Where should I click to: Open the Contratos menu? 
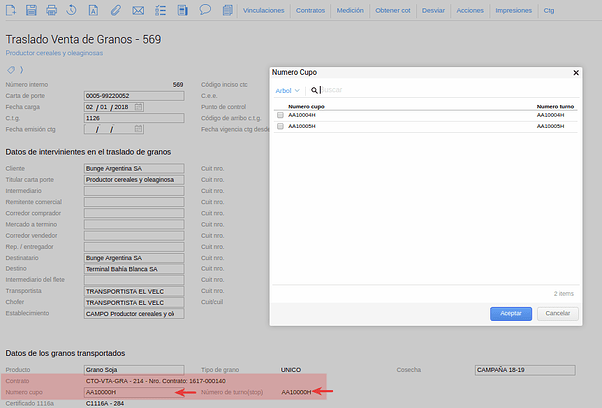[311, 10]
